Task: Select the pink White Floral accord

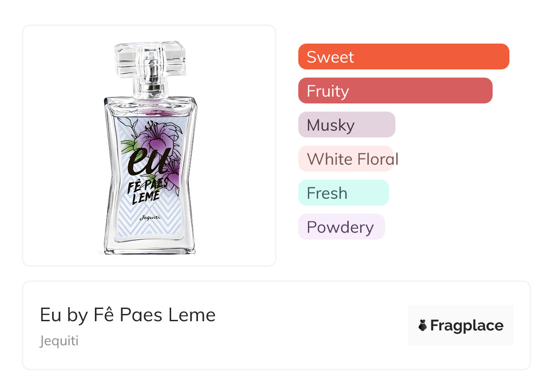Action: (x=346, y=159)
